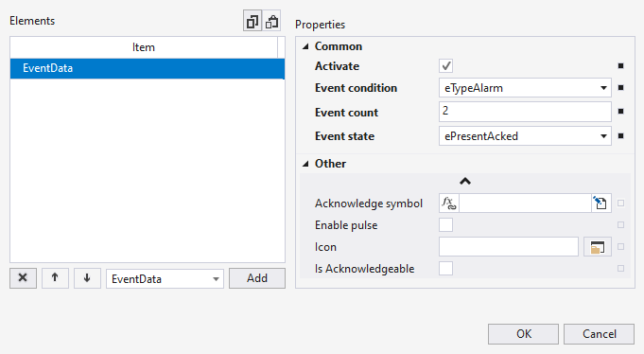Click the paste elements icon above the list
The width and height of the screenshot is (644, 354).
271,21
